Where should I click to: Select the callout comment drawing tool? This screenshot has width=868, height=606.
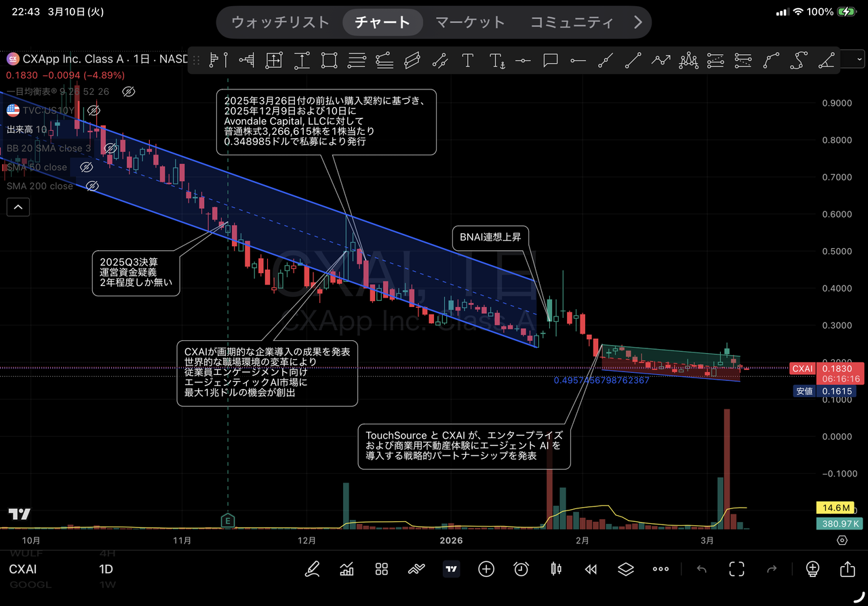[551, 60]
